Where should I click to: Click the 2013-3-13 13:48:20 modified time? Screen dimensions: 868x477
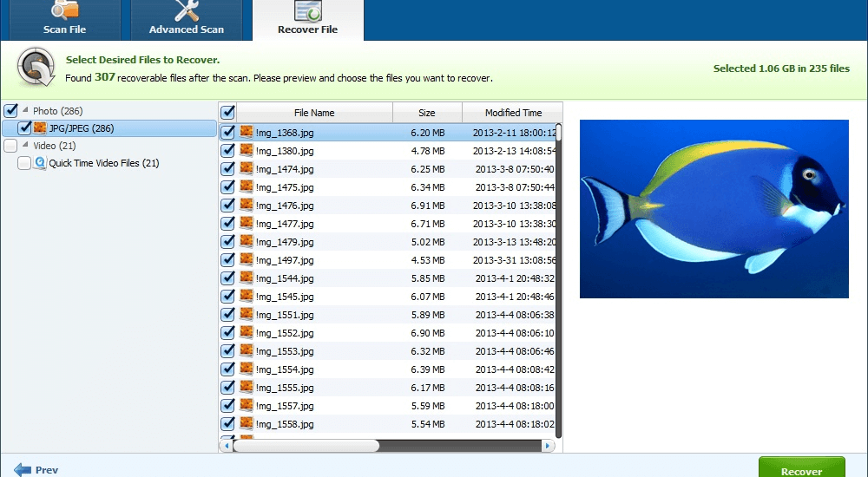[x=514, y=242]
